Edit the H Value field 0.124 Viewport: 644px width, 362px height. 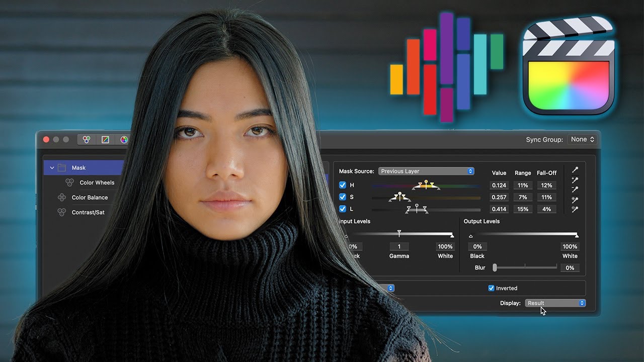coord(499,186)
